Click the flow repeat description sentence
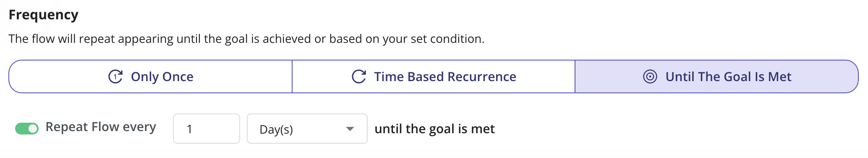Screen dimensions: 868x158 point(246,39)
